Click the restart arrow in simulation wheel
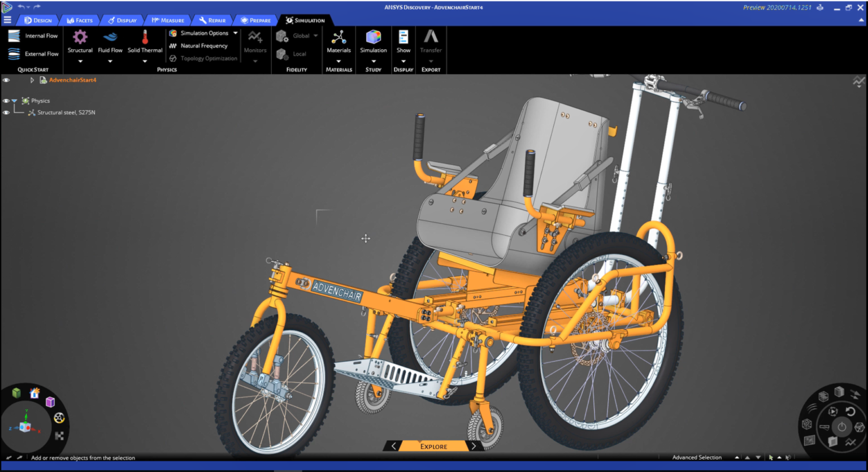The width and height of the screenshot is (868, 472). click(850, 411)
